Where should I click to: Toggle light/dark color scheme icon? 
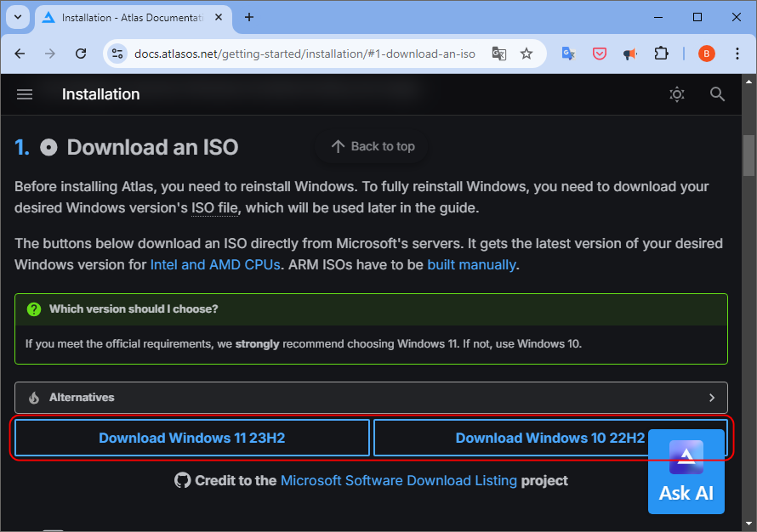click(677, 94)
